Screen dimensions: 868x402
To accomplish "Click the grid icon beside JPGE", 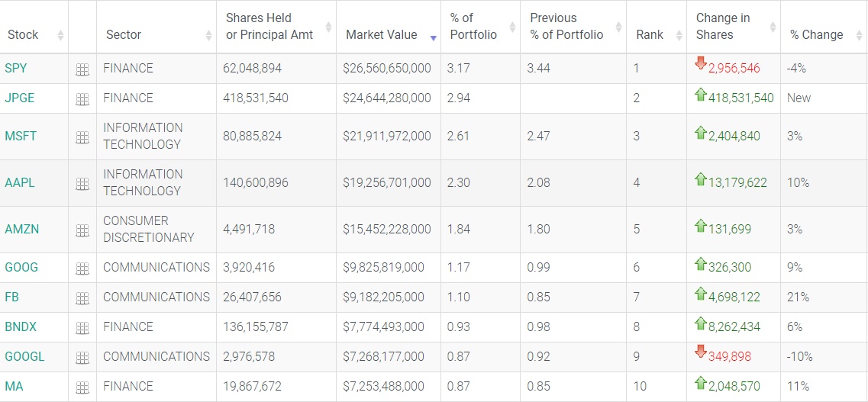I will point(82,99).
